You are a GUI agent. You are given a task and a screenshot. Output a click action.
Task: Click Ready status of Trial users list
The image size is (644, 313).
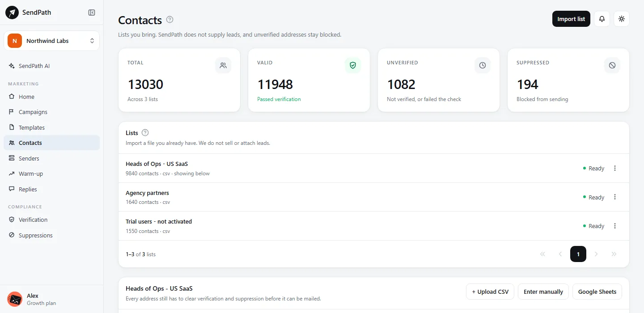point(594,226)
